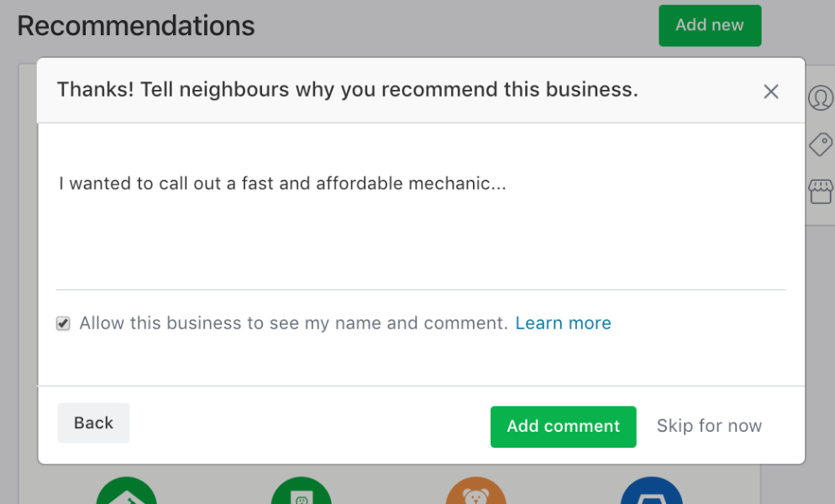835x504 pixels.
Task: Open the storefront icon in sidebar
Action: click(x=822, y=192)
